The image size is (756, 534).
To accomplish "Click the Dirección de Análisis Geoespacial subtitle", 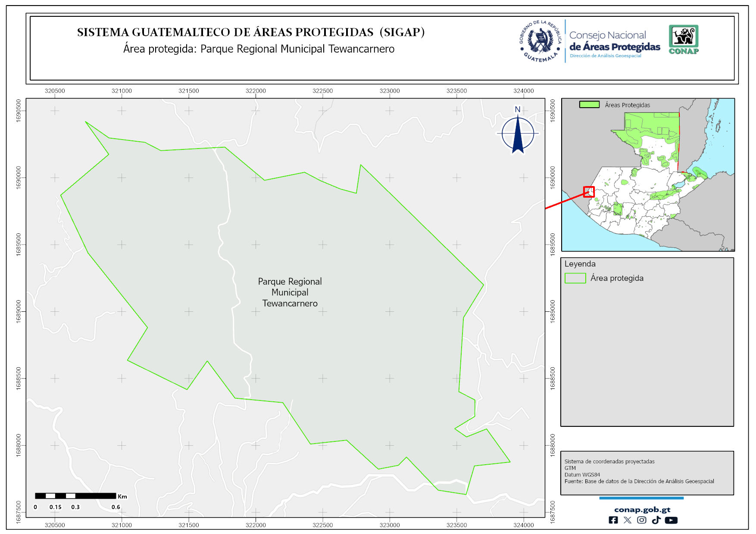I will (x=605, y=56).
